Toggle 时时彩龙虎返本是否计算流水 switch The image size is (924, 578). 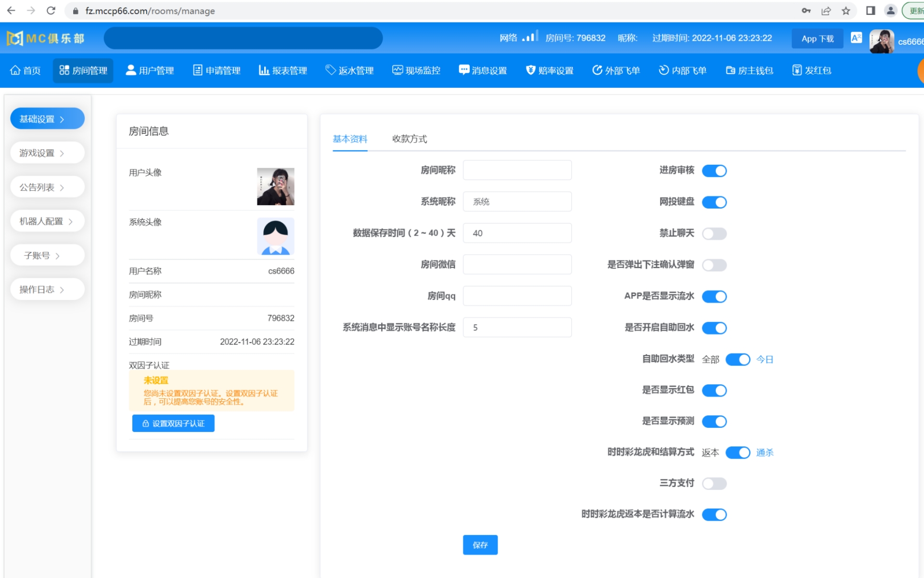click(x=714, y=514)
